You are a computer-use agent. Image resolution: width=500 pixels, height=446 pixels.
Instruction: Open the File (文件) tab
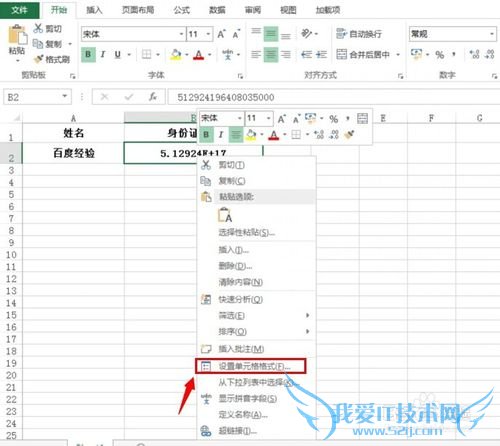(x=20, y=10)
